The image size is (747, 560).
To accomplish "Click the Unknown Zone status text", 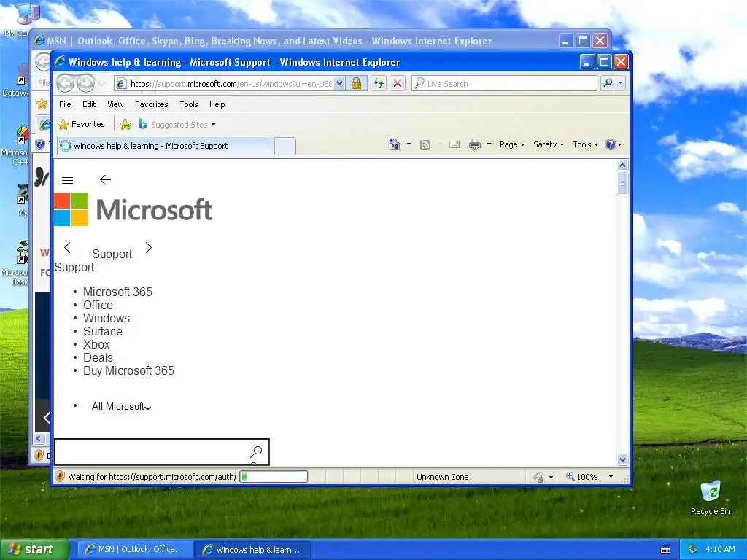I will [443, 477].
